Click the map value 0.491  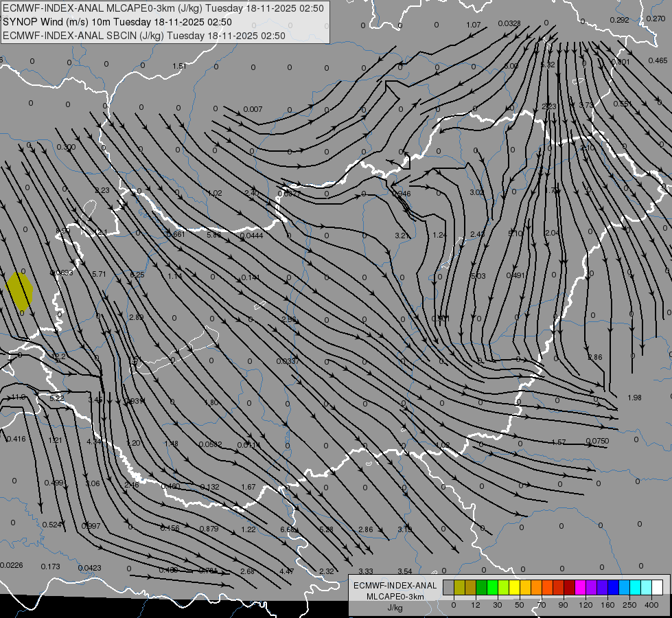click(515, 275)
